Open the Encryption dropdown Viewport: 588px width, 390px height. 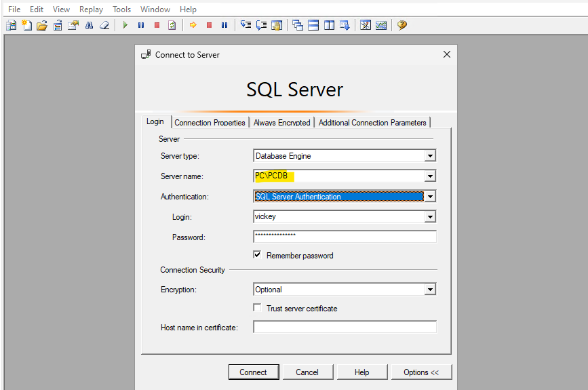430,289
